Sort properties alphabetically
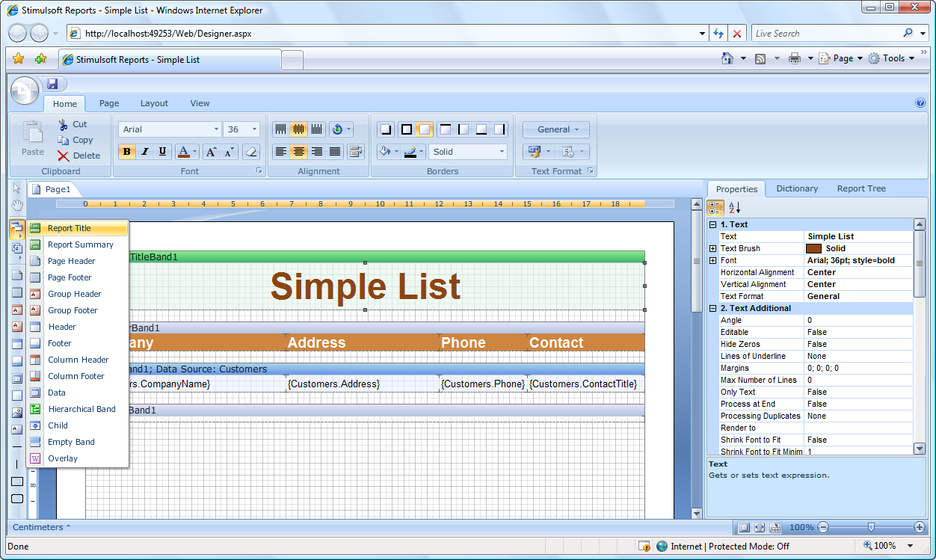The image size is (936, 560). pyautogui.click(x=735, y=208)
